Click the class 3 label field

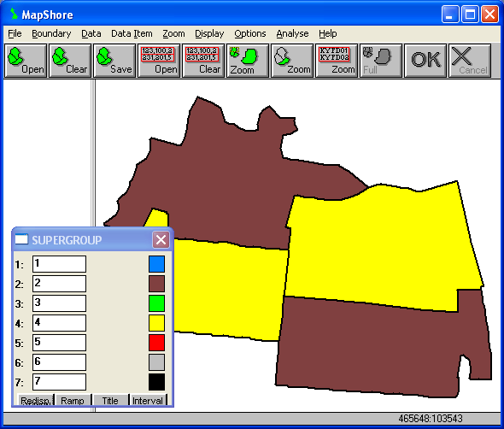tap(59, 303)
